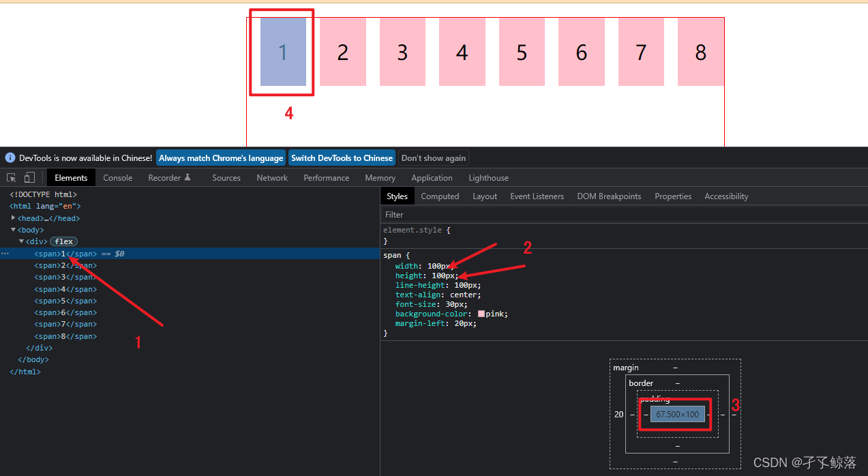Switch to the DOM Breakpoints sub-tab
The height and width of the screenshot is (476, 868).
point(609,196)
